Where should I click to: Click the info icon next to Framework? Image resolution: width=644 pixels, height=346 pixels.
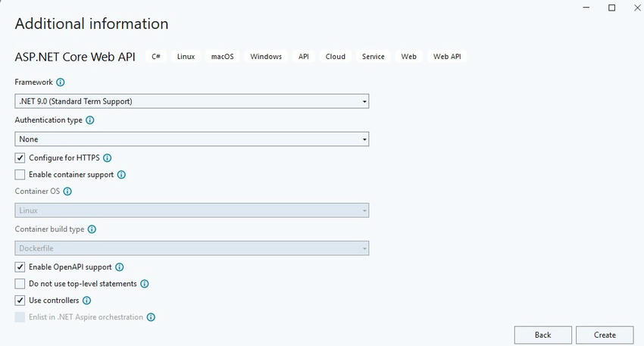[x=61, y=82]
